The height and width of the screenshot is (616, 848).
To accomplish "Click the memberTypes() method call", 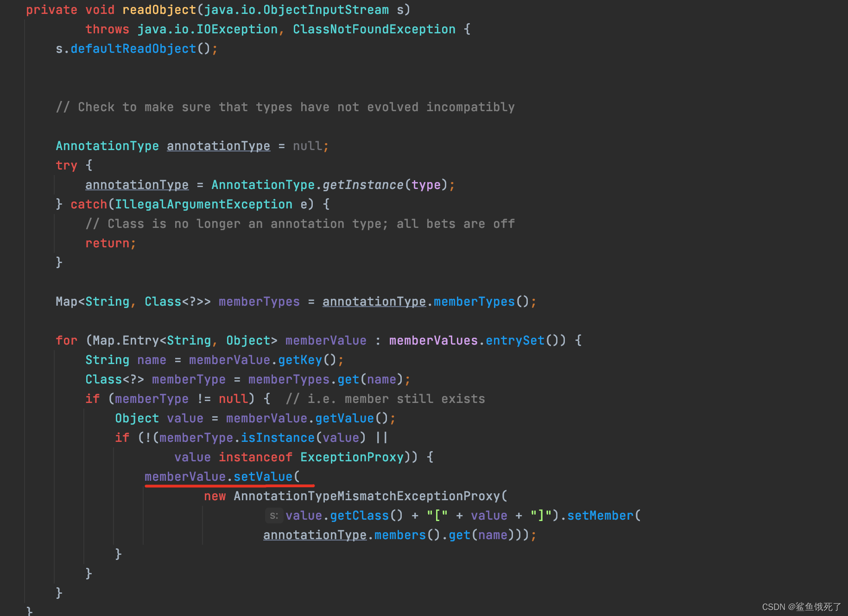I will coord(475,302).
